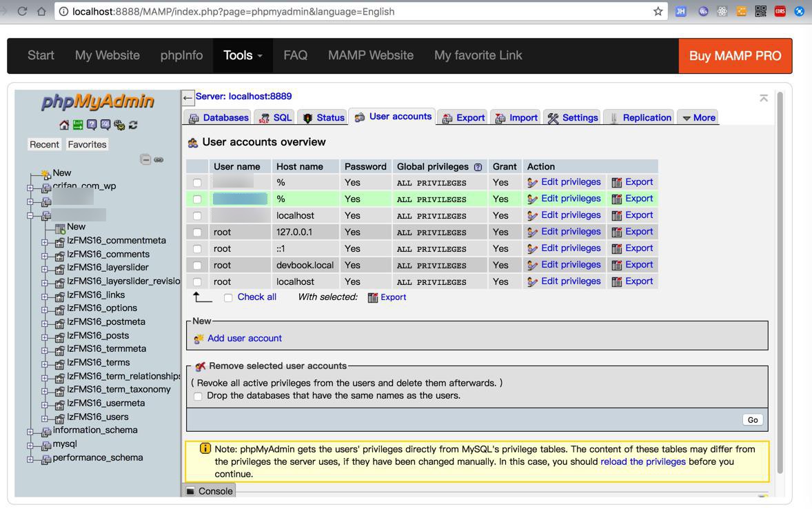The image size is (812, 509).
Task: Open the SQL documentation icon in sidebar
Action: point(105,124)
